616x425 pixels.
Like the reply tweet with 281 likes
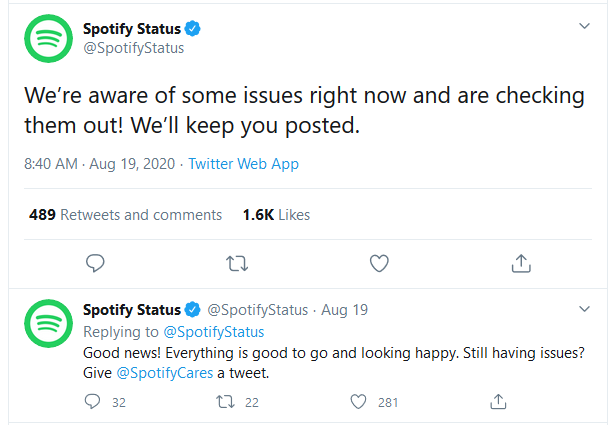point(358,402)
